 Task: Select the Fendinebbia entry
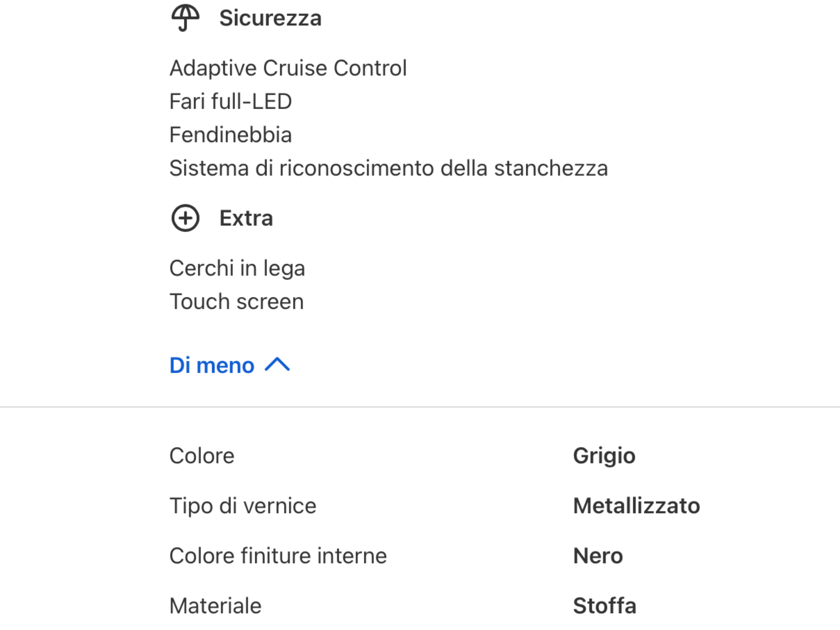point(231,135)
